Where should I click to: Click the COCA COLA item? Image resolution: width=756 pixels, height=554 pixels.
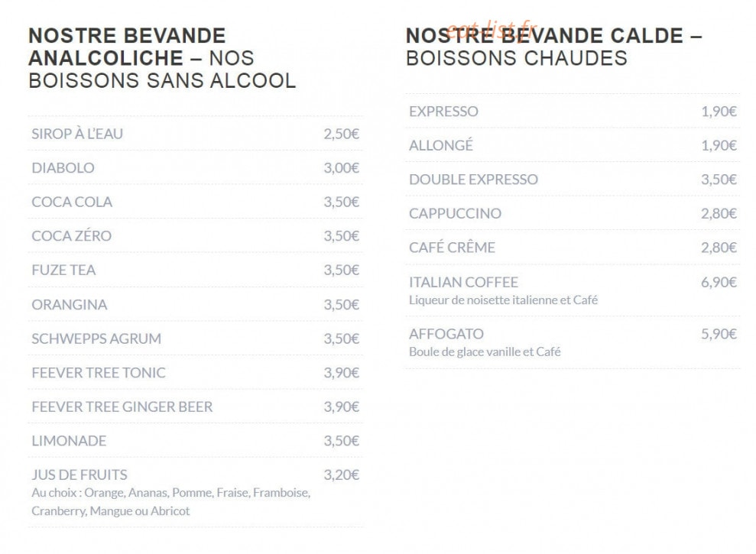(195, 202)
